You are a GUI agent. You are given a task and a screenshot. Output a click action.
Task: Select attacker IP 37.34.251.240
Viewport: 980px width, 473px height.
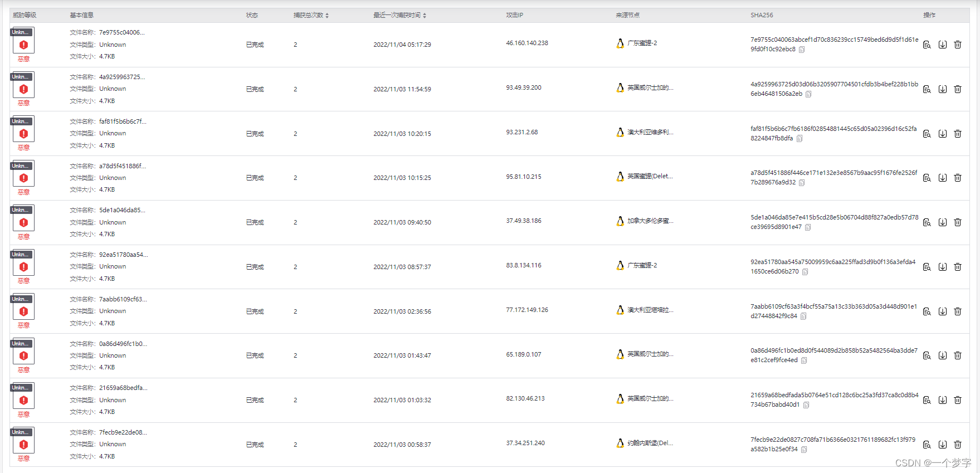click(x=525, y=443)
